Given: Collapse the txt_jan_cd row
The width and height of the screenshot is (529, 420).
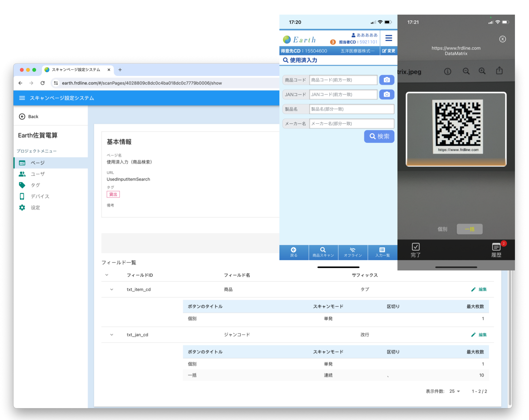Looking at the screenshot, I should [112, 335].
